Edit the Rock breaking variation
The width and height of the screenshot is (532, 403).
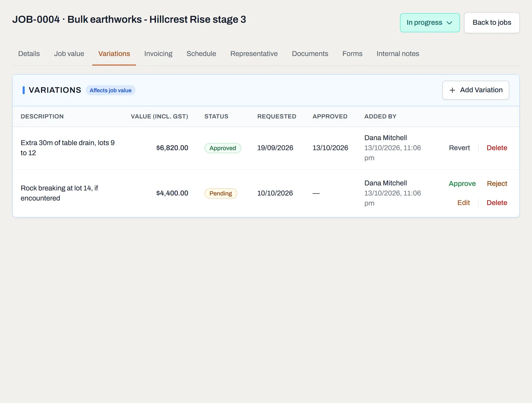point(464,203)
